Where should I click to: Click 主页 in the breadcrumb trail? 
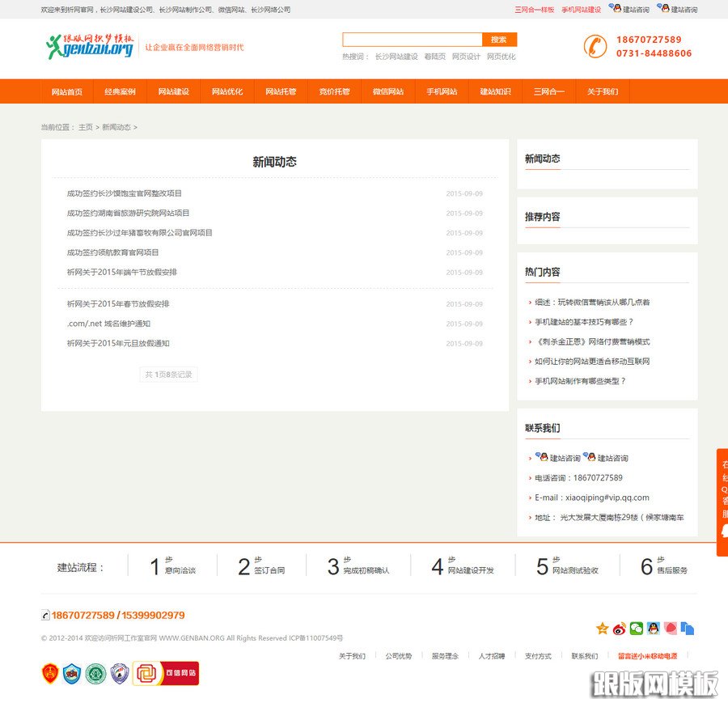[87, 127]
